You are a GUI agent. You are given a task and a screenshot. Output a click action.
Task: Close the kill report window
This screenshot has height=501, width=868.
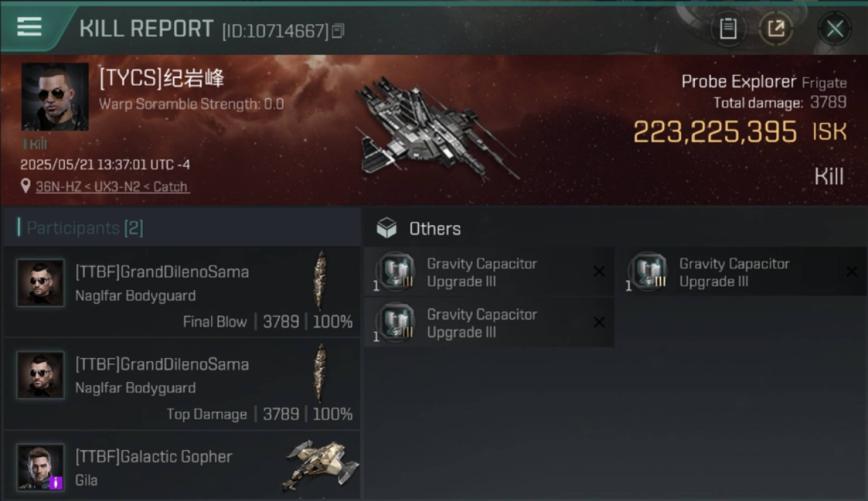835,29
